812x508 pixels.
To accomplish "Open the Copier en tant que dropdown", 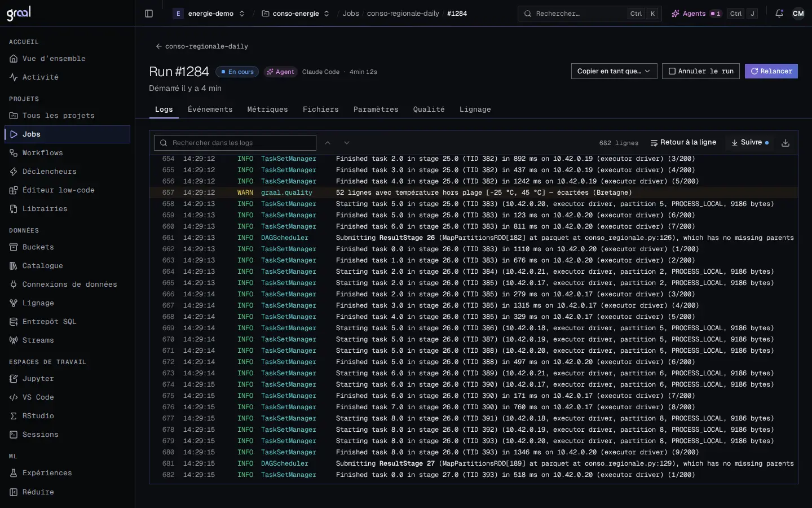I will click(614, 71).
